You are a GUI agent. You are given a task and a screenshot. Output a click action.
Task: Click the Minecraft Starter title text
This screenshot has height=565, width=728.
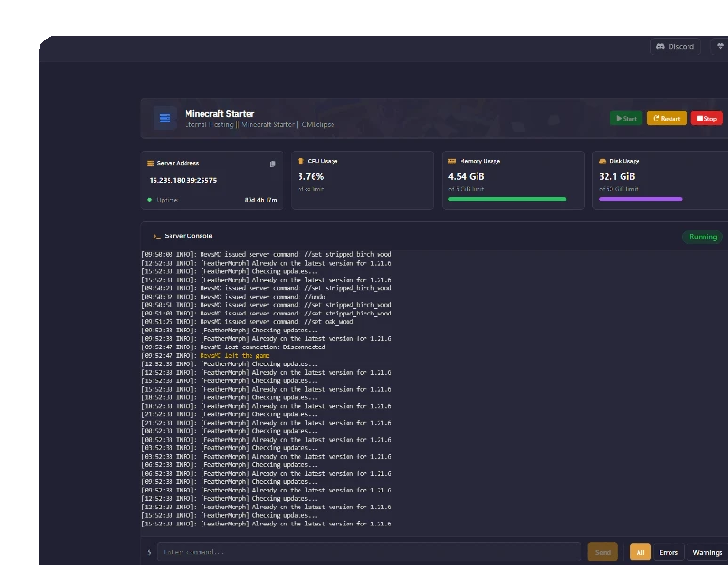click(x=219, y=114)
